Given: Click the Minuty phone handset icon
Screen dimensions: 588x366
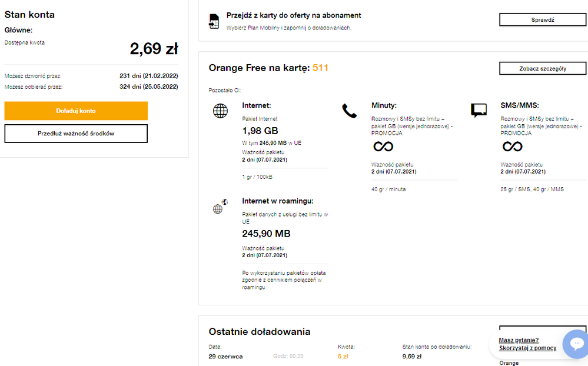Looking at the screenshot, I should point(350,111).
